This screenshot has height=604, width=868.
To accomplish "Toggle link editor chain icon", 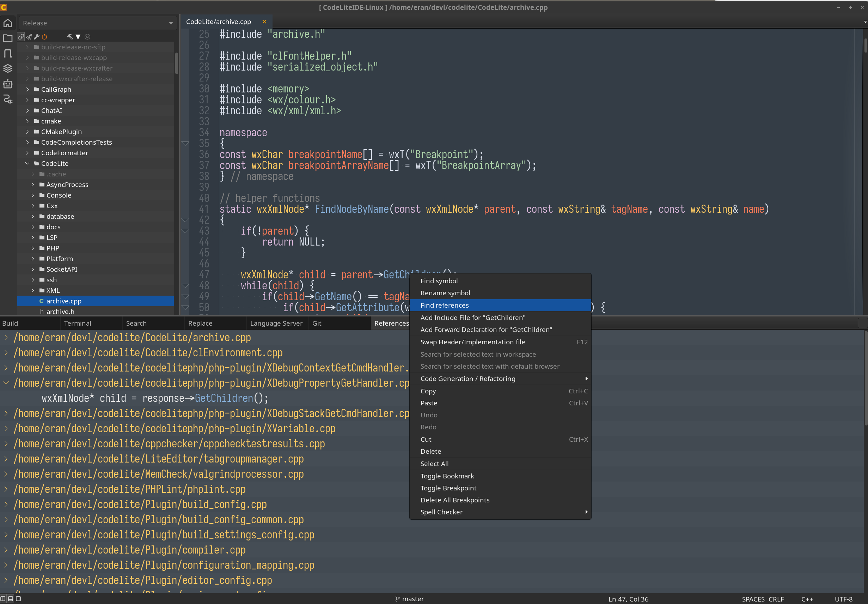I will click(21, 37).
